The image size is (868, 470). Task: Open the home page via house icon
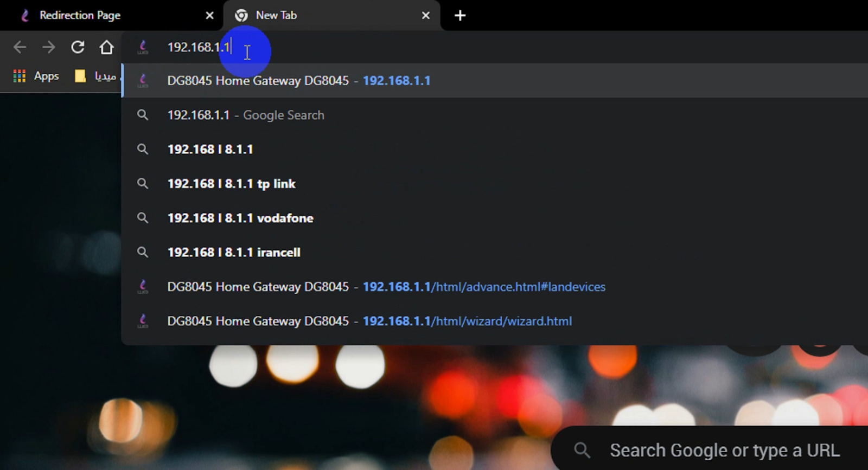106,47
